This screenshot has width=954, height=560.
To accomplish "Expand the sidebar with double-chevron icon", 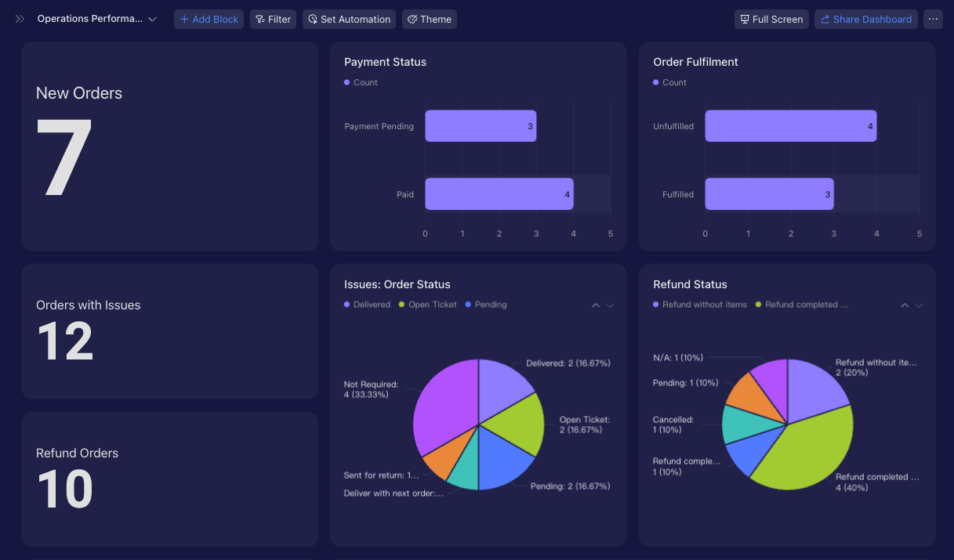I will click(x=20, y=19).
